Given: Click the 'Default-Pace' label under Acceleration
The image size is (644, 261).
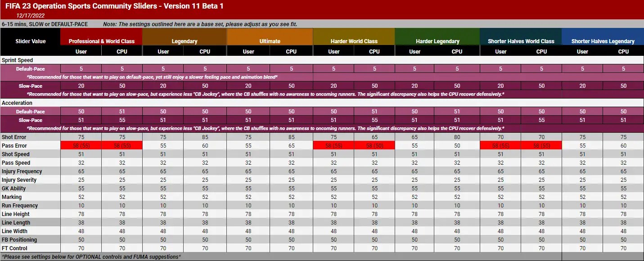Looking at the screenshot, I should 31,112.
